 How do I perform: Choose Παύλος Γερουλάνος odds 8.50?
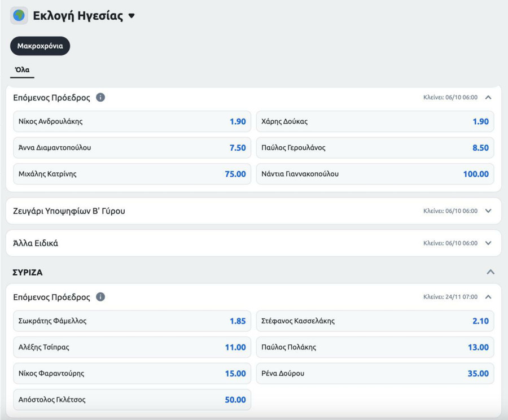(x=375, y=148)
